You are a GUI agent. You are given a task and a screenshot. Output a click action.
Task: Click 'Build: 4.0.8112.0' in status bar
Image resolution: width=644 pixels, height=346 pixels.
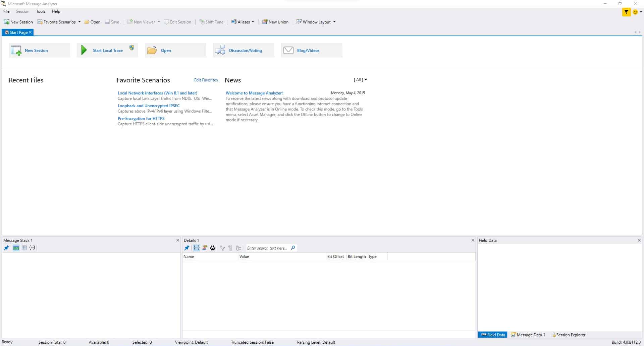626,342
